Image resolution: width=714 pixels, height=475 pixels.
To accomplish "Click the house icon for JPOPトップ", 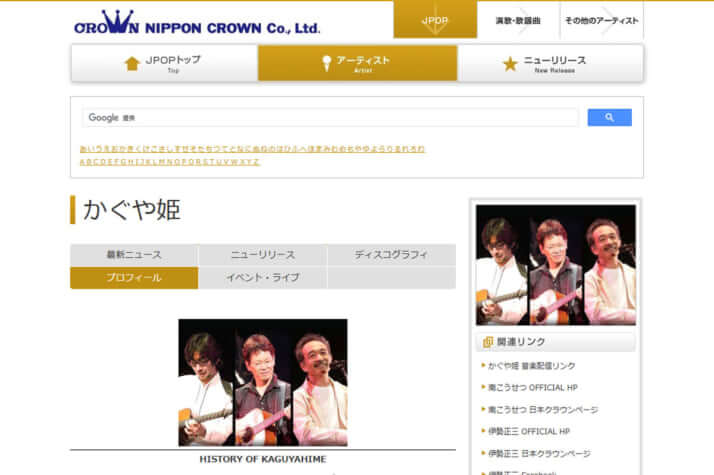I will click(132, 64).
